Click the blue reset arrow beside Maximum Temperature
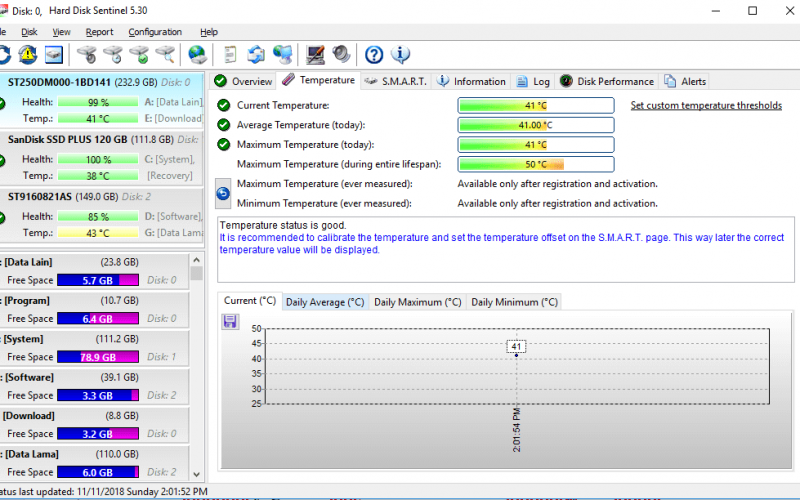This screenshot has height=500, width=800. [x=223, y=193]
